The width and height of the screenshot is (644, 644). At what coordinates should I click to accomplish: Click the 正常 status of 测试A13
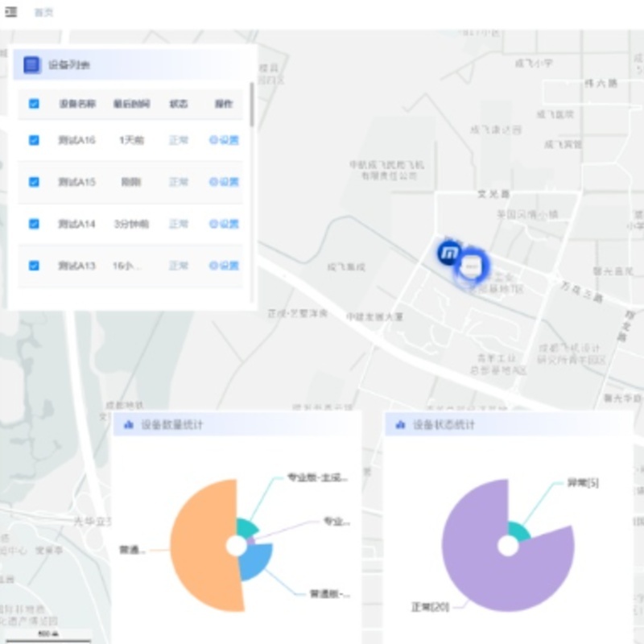(x=179, y=266)
